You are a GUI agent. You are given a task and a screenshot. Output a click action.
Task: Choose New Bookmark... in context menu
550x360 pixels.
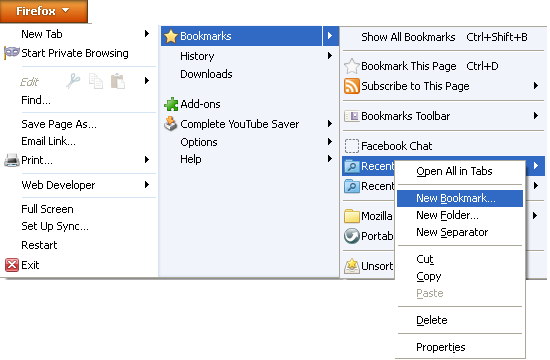(x=460, y=198)
